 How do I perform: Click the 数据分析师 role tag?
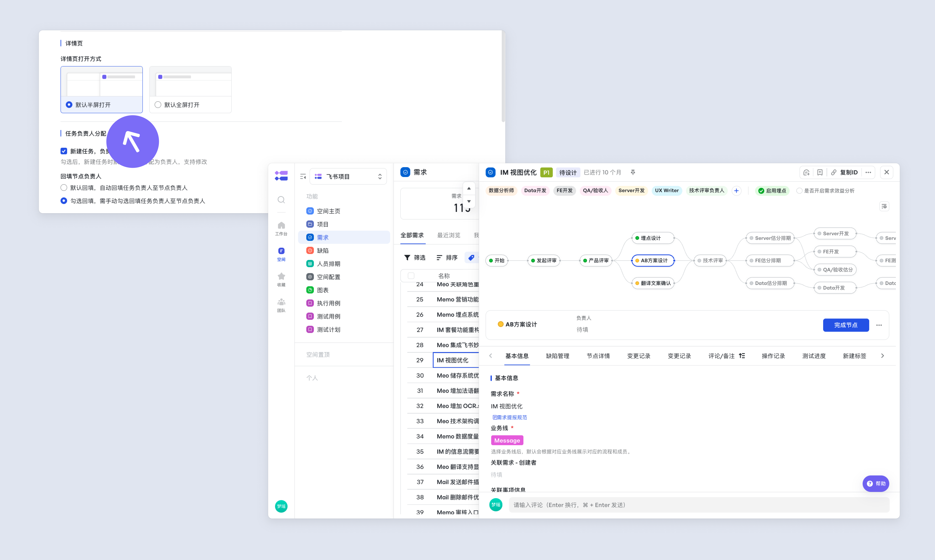click(501, 191)
